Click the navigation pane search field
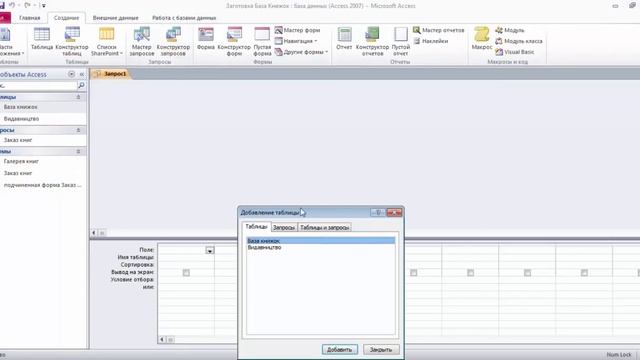 coord(38,85)
